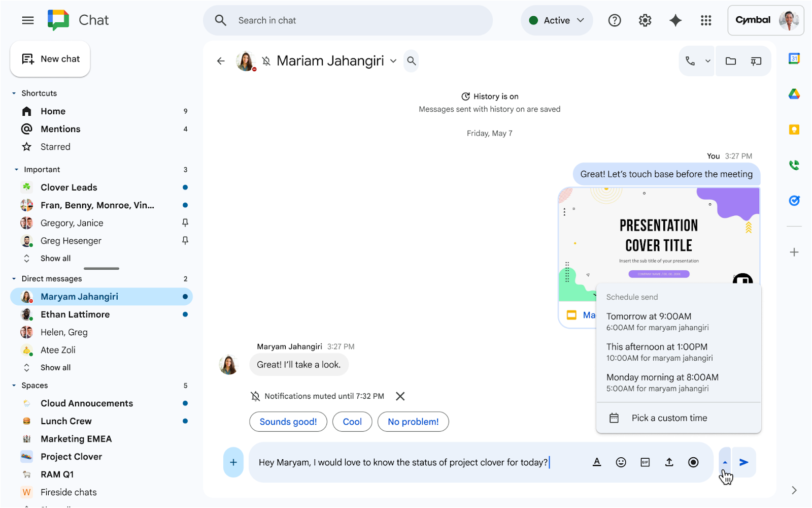Open the Project Clover space

coord(72,456)
